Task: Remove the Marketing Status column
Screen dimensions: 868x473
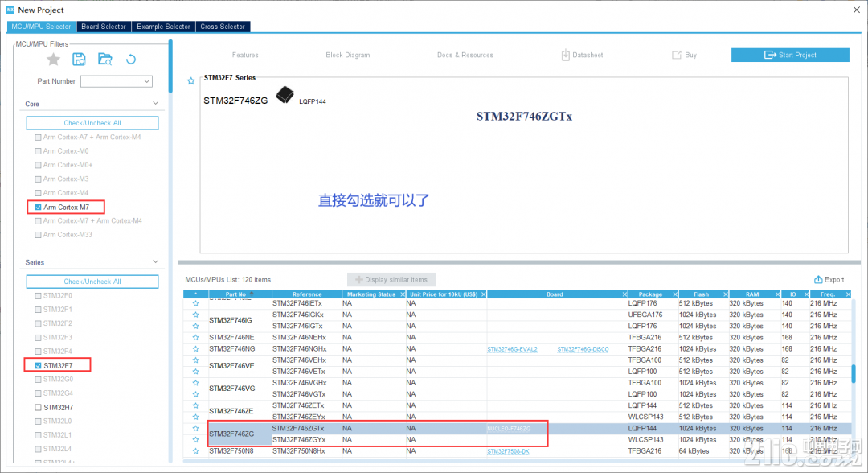Action: [403, 294]
